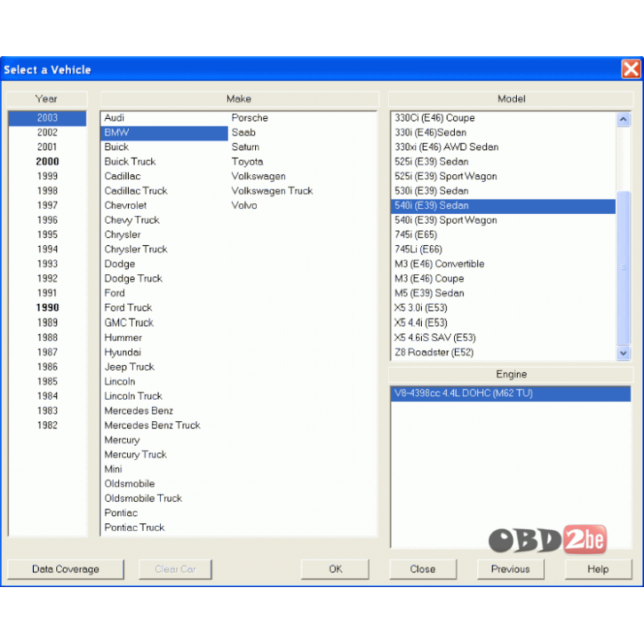Select model X5 4.4i (E53)
The width and height of the screenshot is (644, 644).
pyautogui.click(x=503, y=322)
